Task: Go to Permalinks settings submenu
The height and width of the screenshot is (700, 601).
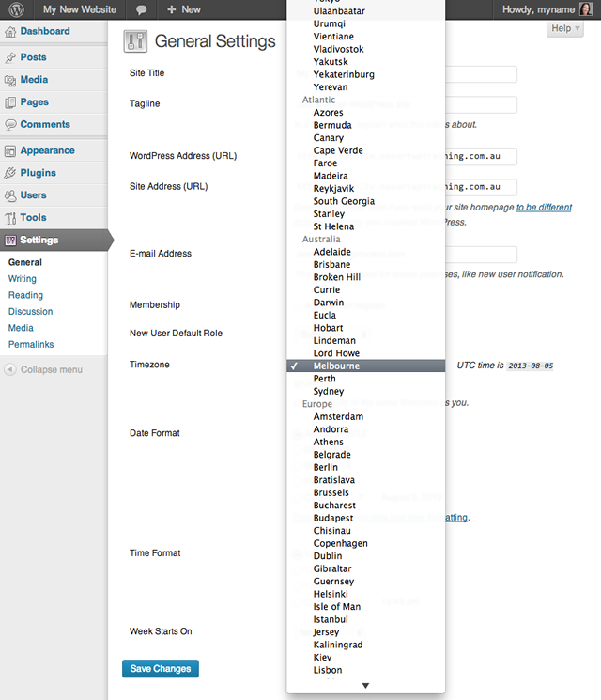Action: pyautogui.click(x=31, y=344)
